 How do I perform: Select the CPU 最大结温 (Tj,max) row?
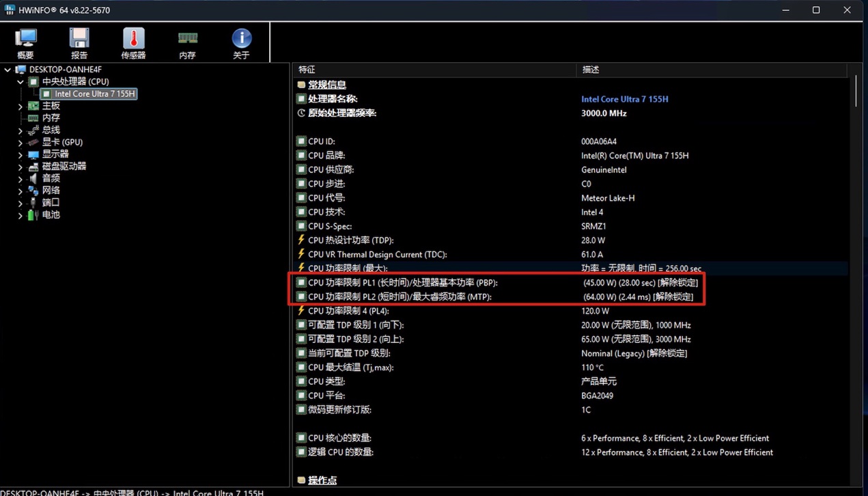coord(572,368)
